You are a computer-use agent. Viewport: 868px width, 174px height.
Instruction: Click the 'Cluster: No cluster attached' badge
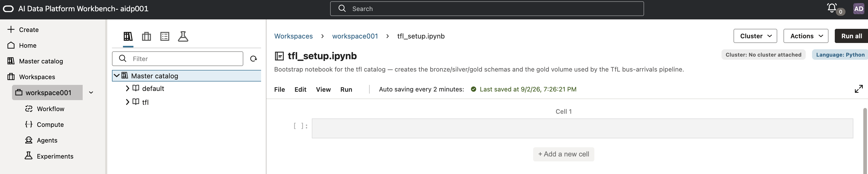click(x=763, y=55)
